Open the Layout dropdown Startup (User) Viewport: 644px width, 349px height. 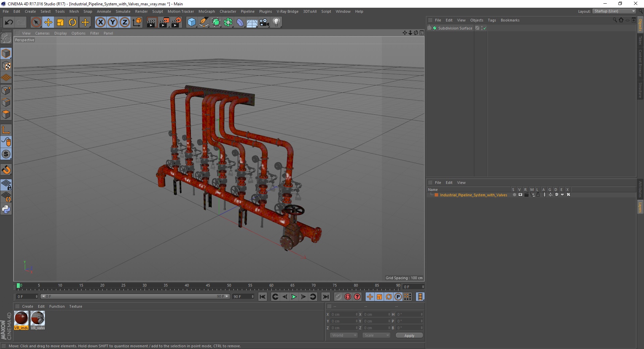[x=614, y=11]
